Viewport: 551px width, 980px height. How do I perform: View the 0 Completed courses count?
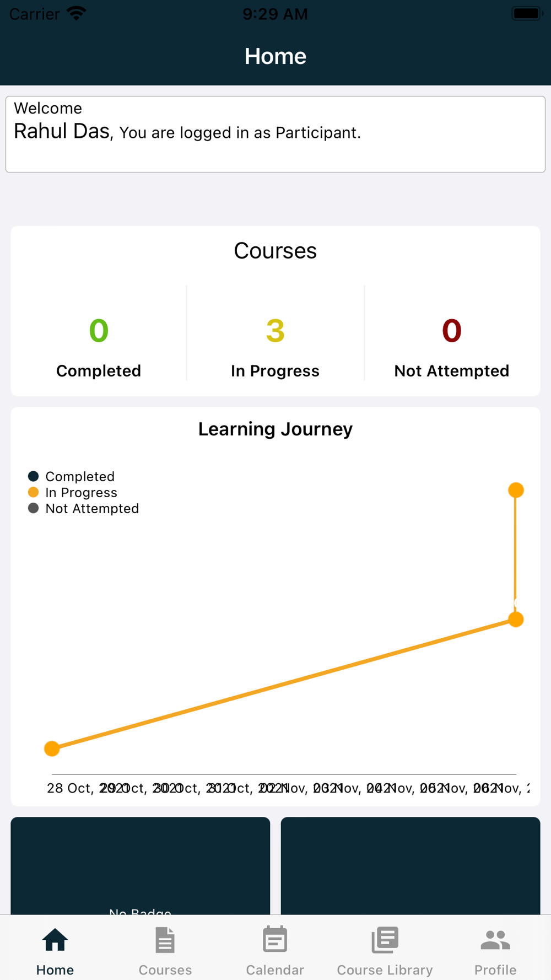[99, 331]
